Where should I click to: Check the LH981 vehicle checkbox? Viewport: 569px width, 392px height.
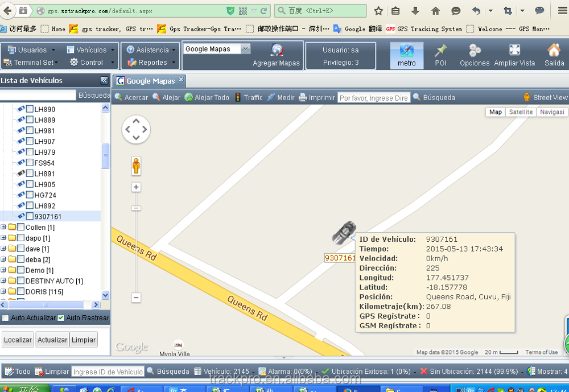30,130
